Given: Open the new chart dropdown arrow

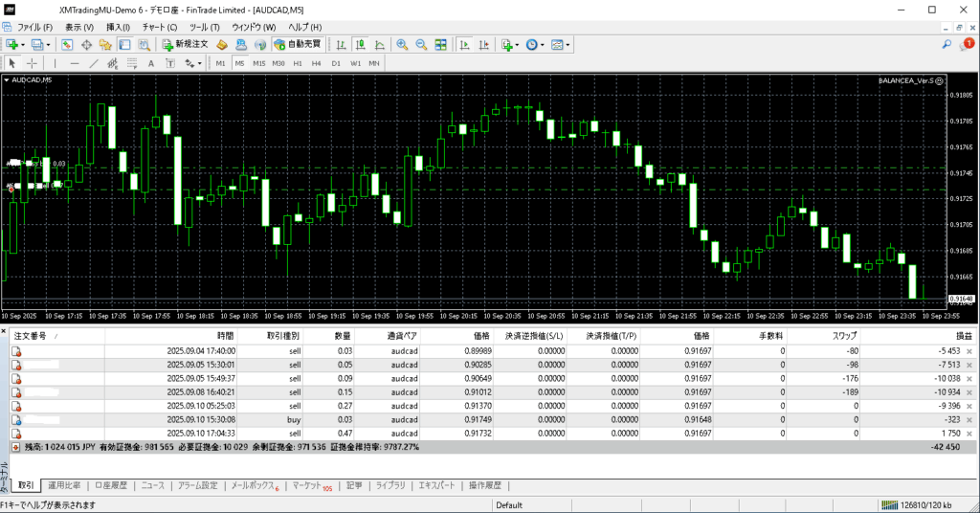Looking at the screenshot, I should (22, 44).
